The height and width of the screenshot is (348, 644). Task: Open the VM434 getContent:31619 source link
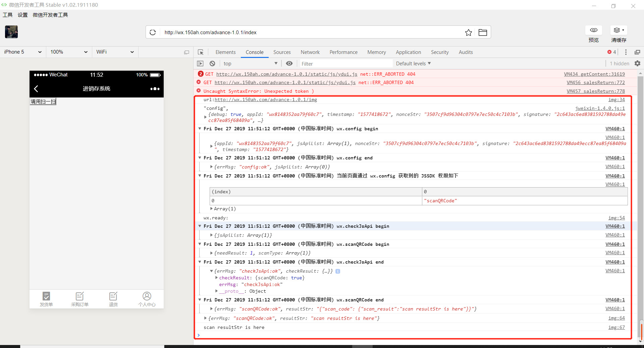(594, 74)
